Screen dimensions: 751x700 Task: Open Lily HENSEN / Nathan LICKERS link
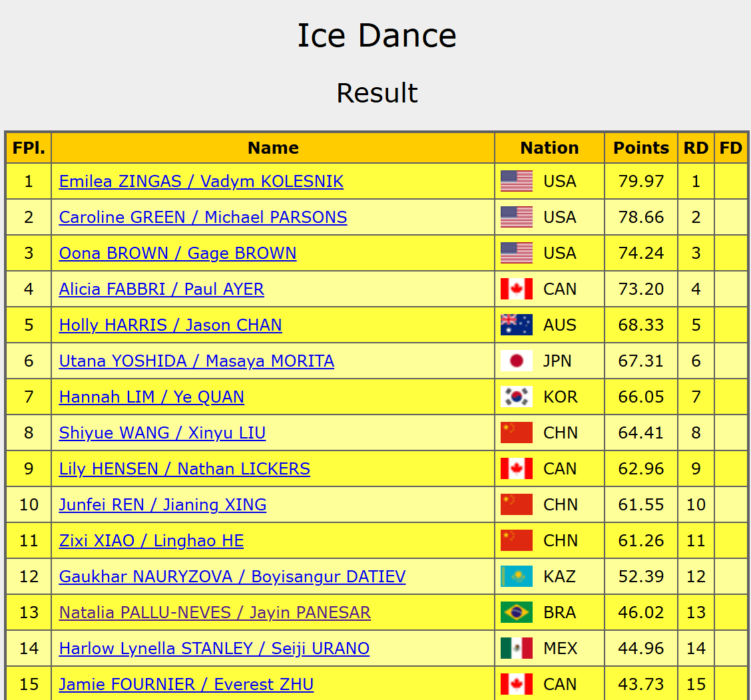click(x=184, y=468)
